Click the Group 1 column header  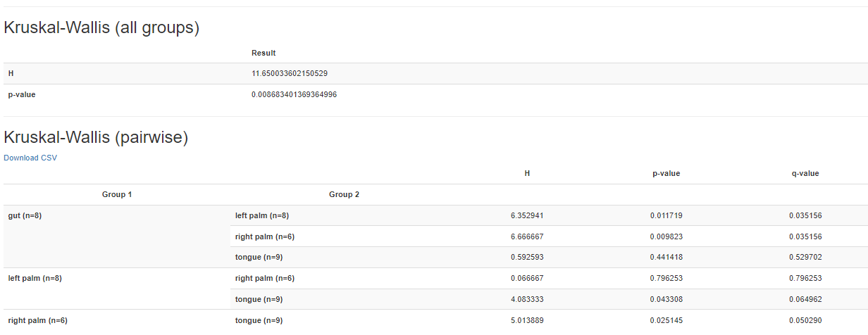tap(117, 194)
